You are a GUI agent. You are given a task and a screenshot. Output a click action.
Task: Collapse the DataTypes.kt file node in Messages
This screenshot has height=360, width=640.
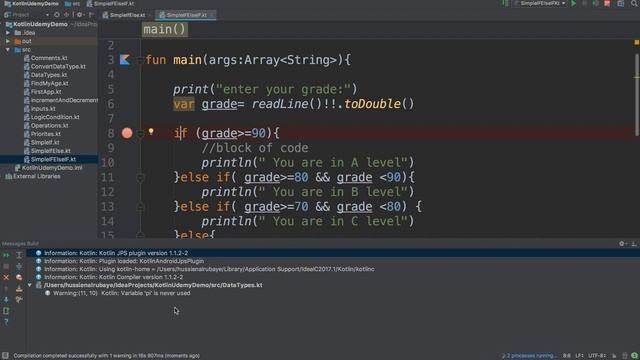(30, 285)
